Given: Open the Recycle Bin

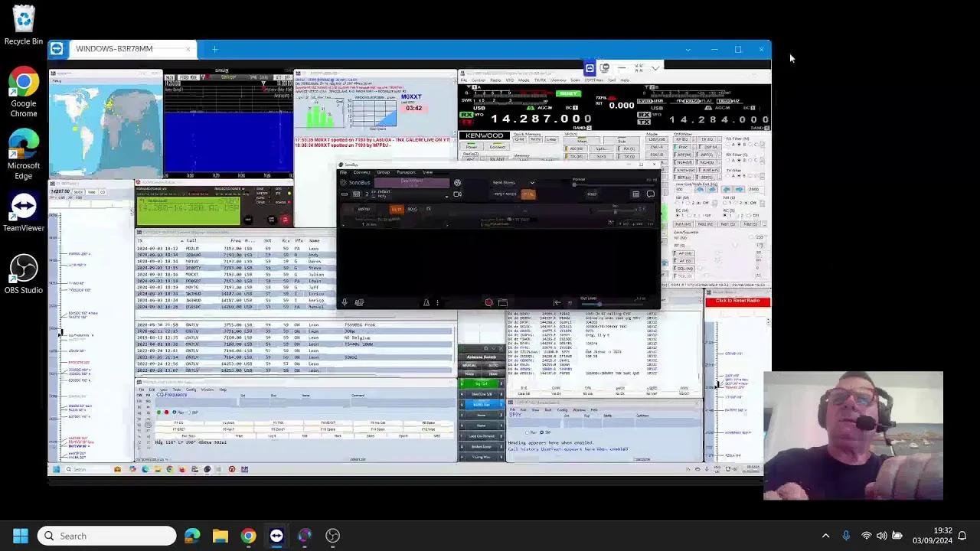Looking at the screenshot, I should tap(24, 26).
